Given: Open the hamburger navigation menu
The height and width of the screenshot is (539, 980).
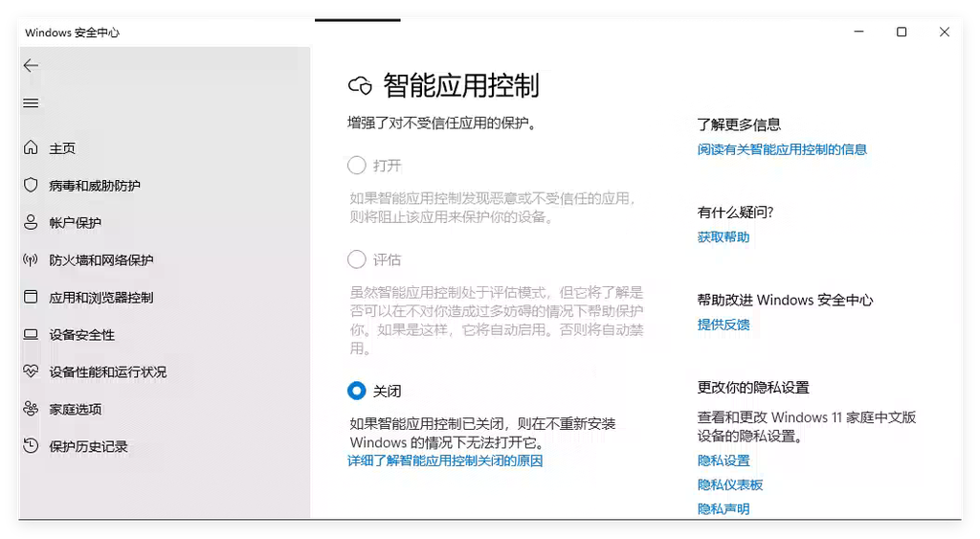Looking at the screenshot, I should pyautogui.click(x=31, y=103).
